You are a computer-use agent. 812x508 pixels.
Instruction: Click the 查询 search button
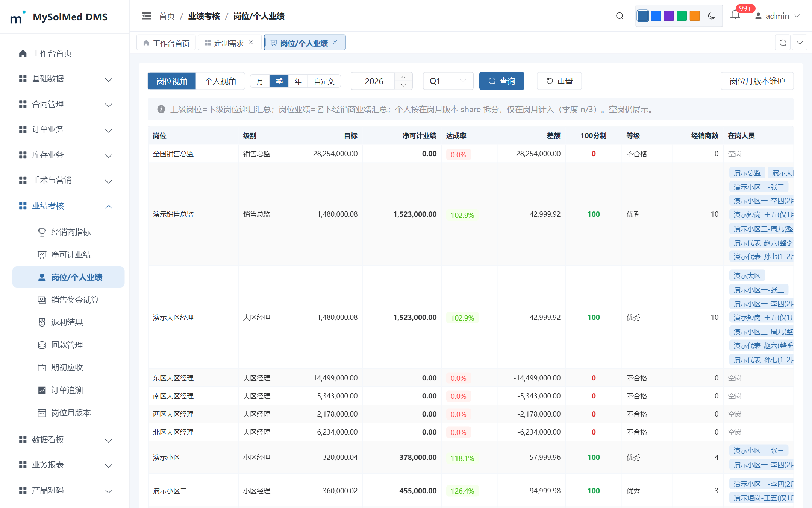[502, 81]
